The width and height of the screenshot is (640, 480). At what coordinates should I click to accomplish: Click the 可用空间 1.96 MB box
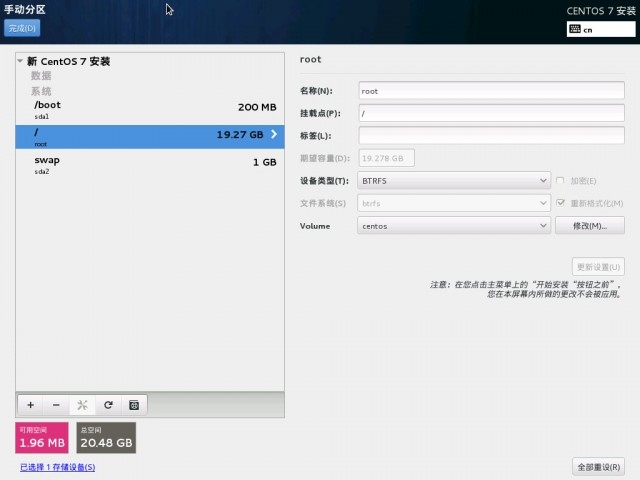[x=42, y=438]
